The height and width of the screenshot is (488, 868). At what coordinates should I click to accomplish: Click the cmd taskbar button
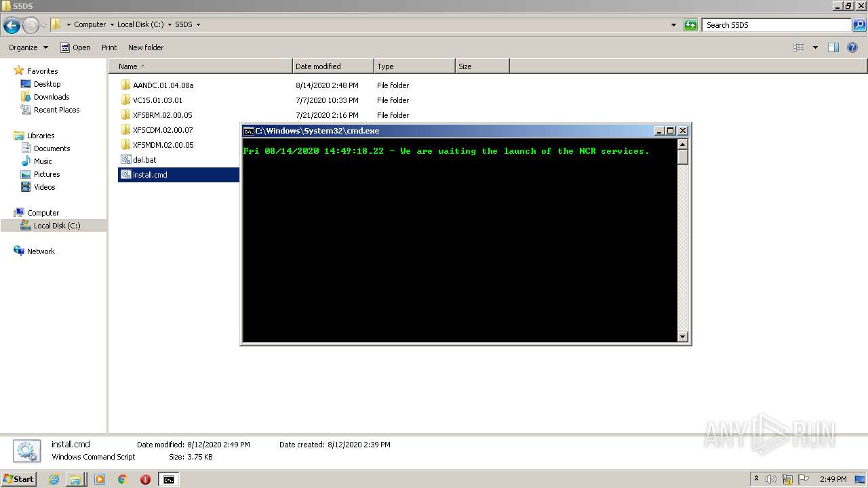click(168, 479)
